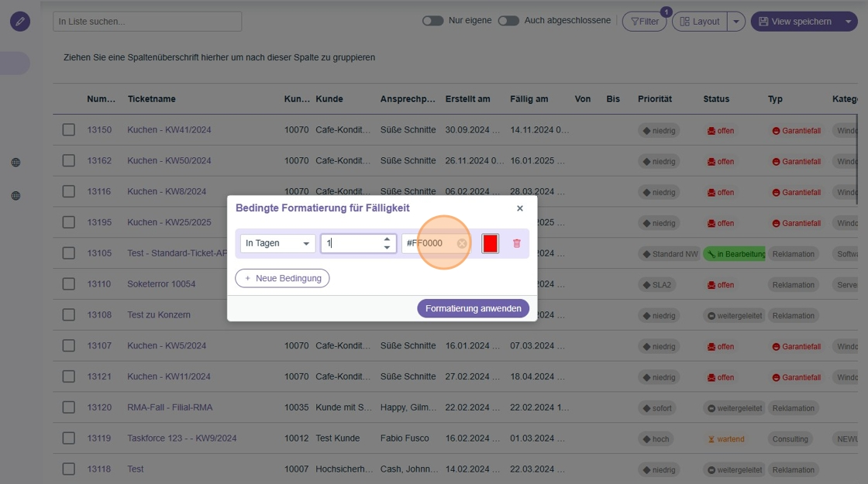
Task: Check the box for ticket 13108
Action: click(x=69, y=314)
